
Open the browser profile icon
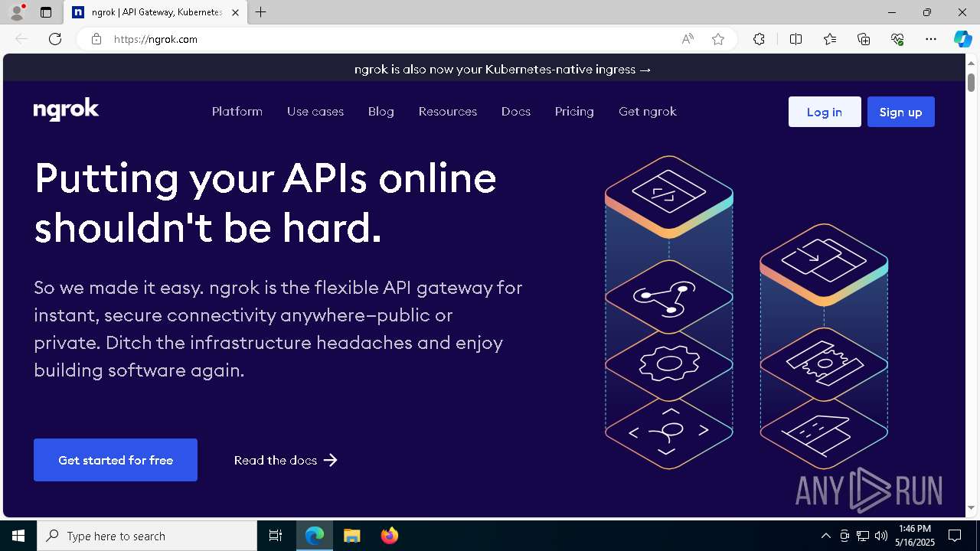16,12
